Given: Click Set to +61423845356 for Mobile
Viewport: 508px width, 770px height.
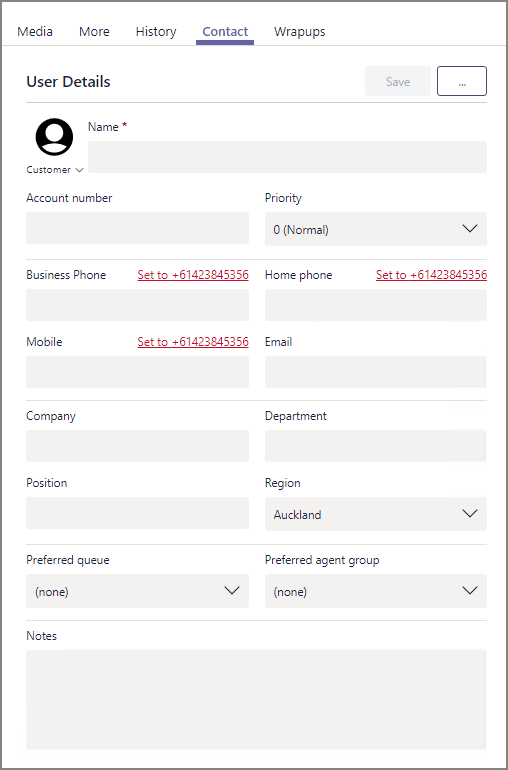Looking at the screenshot, I should coord(193,342).
